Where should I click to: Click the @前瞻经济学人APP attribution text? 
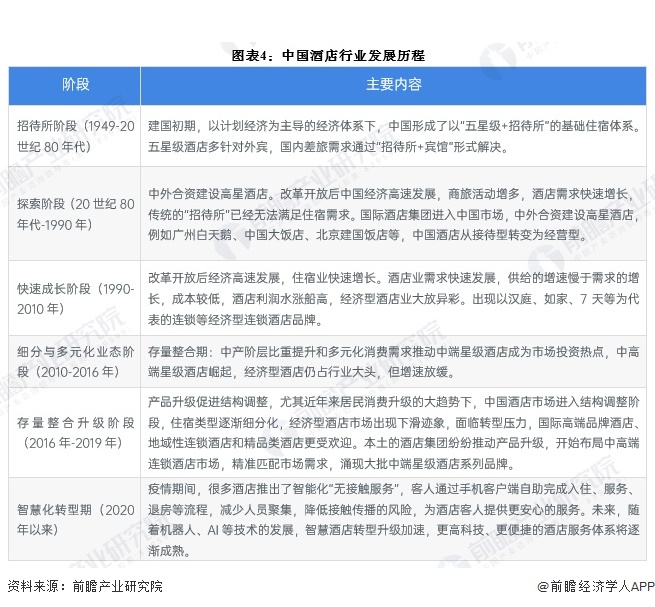point(596,586)
